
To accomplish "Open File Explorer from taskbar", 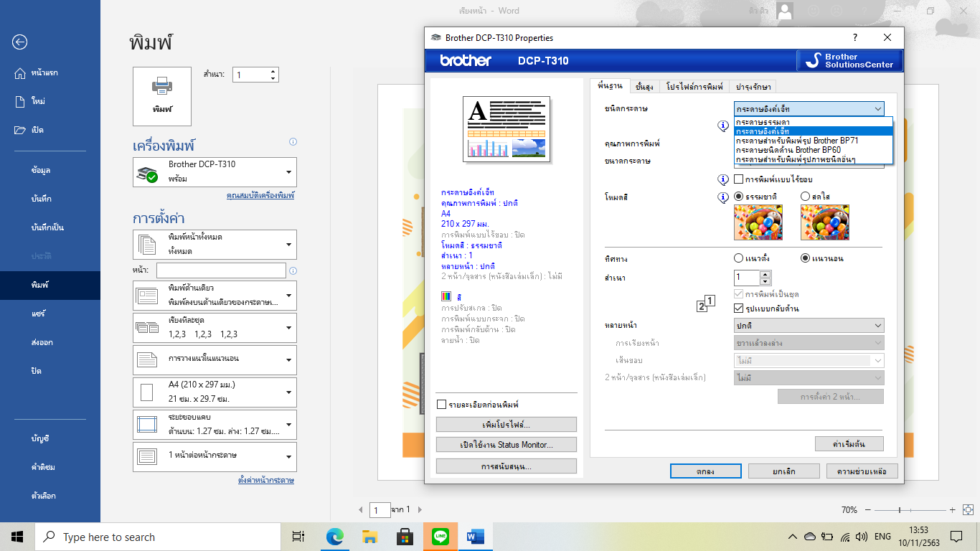I will (369, 537).
